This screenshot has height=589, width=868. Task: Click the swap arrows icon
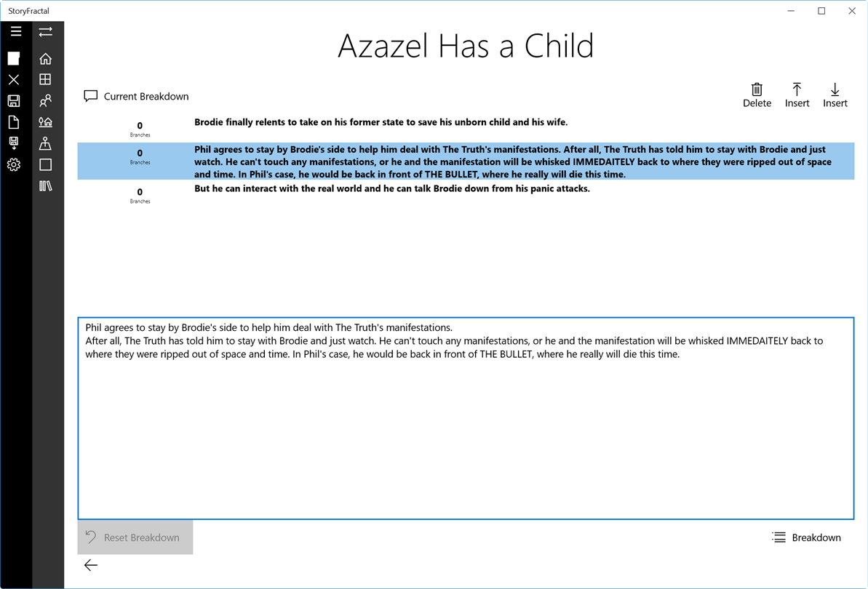pyautogui.click(x=46, y=31)
